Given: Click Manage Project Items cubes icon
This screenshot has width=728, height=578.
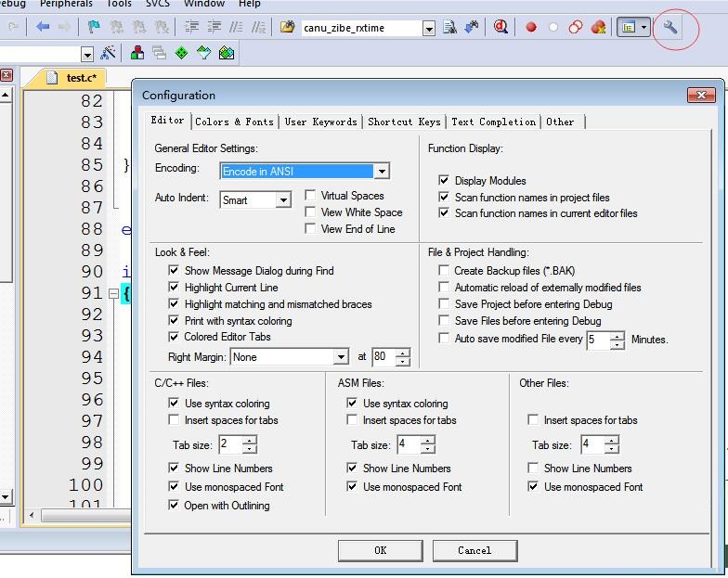Looking at the screenshot, I should click(x=137, y=53).
